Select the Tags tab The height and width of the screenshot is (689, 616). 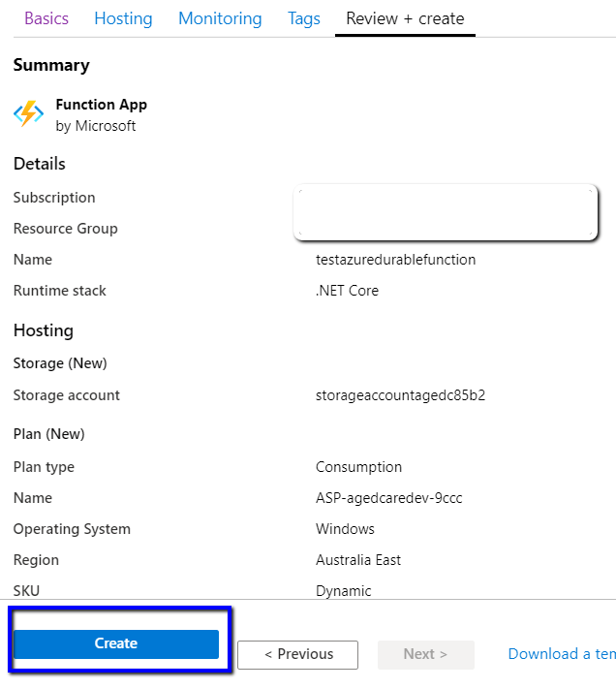click(x=304, y=18)
